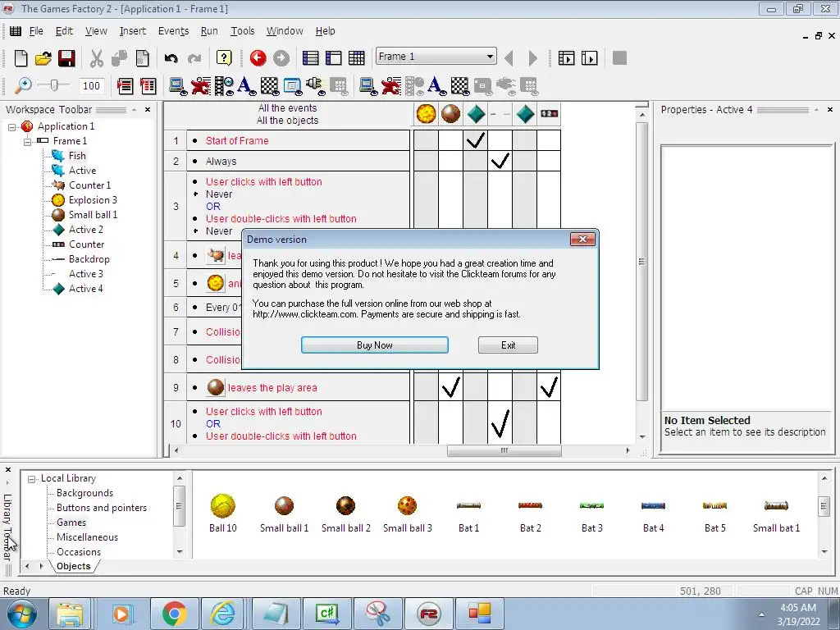Click the New application toolbar icon
This screenshot has height=630, width=840.
click(x=21, y=58)
